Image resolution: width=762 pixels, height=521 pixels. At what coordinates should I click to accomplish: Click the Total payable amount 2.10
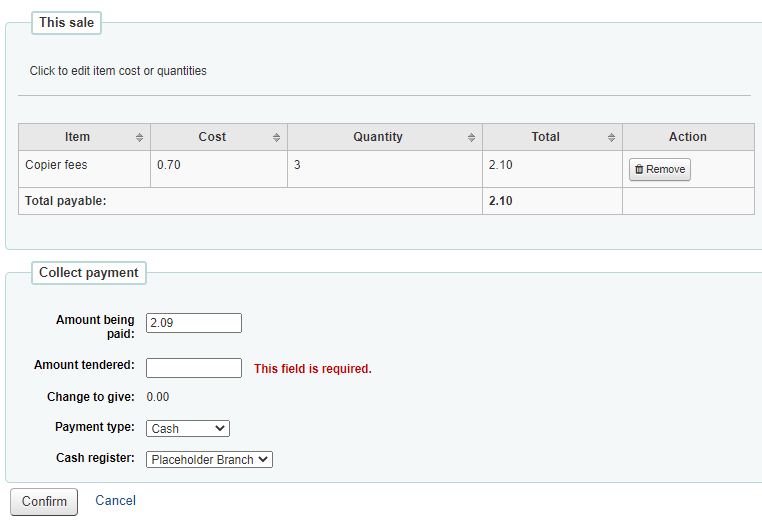500,201
